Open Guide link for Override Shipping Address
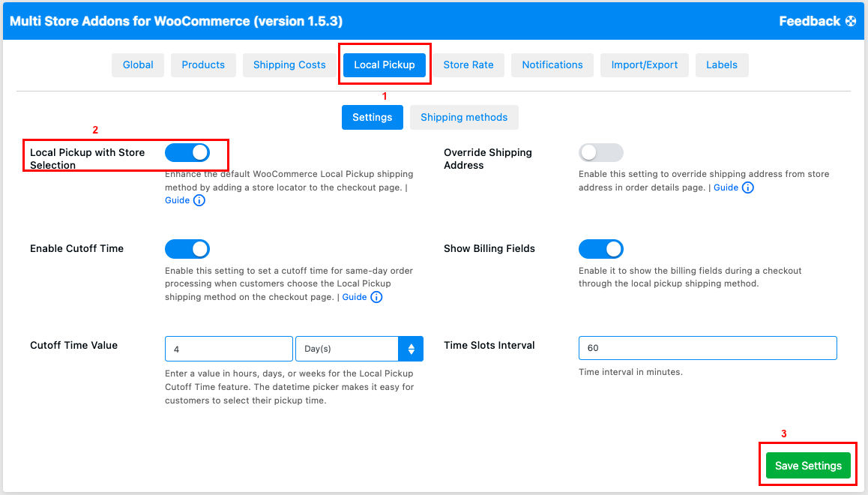Image resolution: width=868 pixels, height=495 pixels. (x=726, y=187)
